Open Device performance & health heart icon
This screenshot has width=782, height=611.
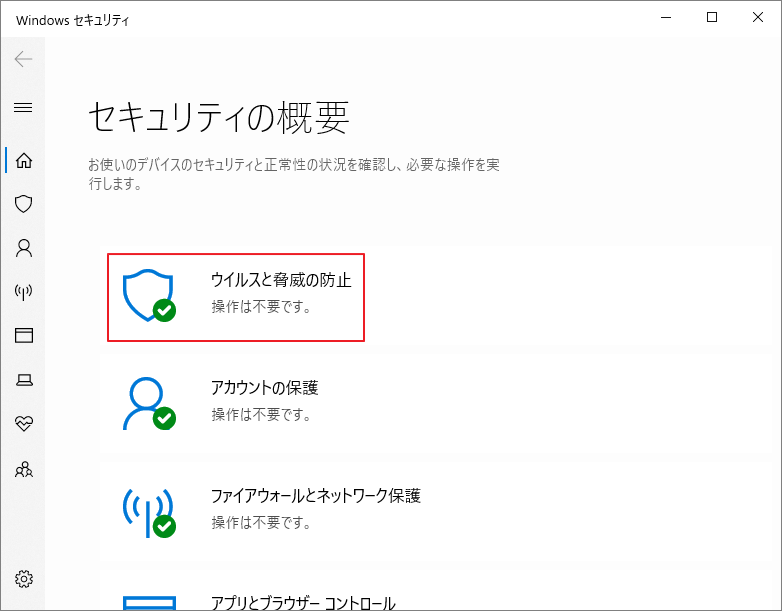click(x=23, y=423)
